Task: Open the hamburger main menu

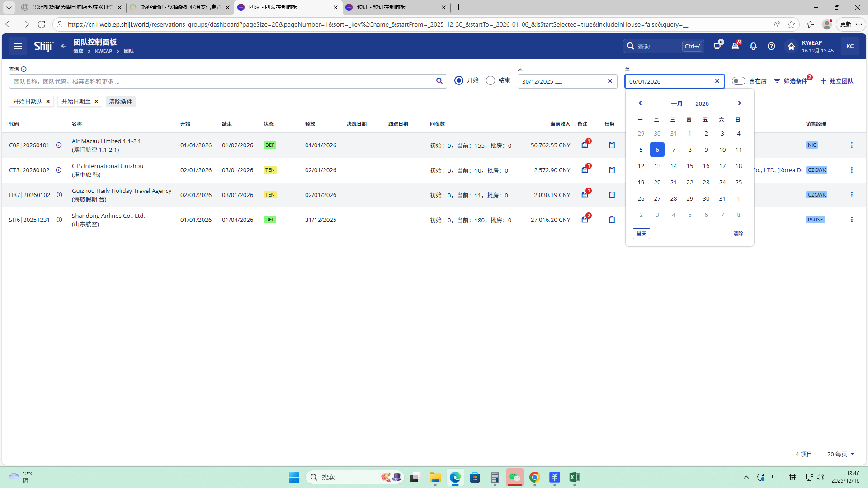Action: click(18, 46)
